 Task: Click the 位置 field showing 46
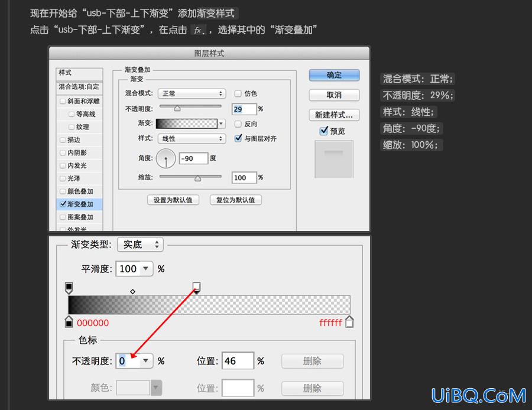238,361
